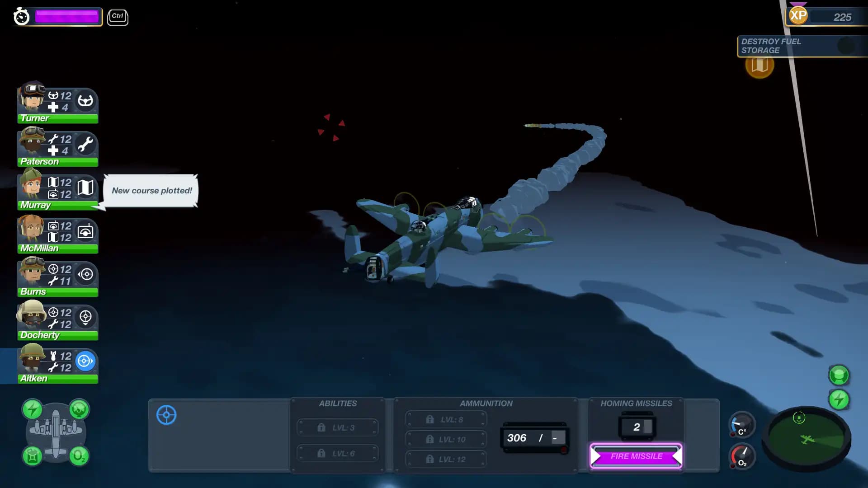Dismiss the New course plotted speech bubble
868x488 pixels.
[151, 190]
